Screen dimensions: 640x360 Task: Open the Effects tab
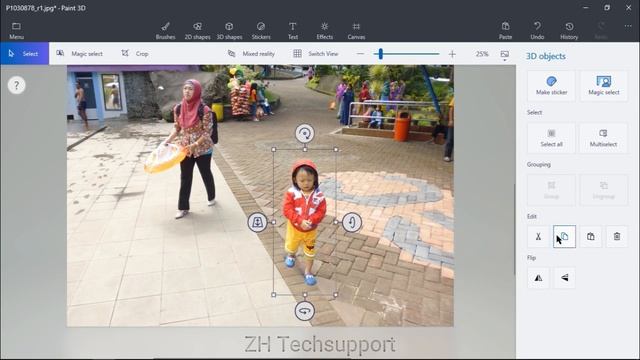pyautogui.click(x=324, y=31)
